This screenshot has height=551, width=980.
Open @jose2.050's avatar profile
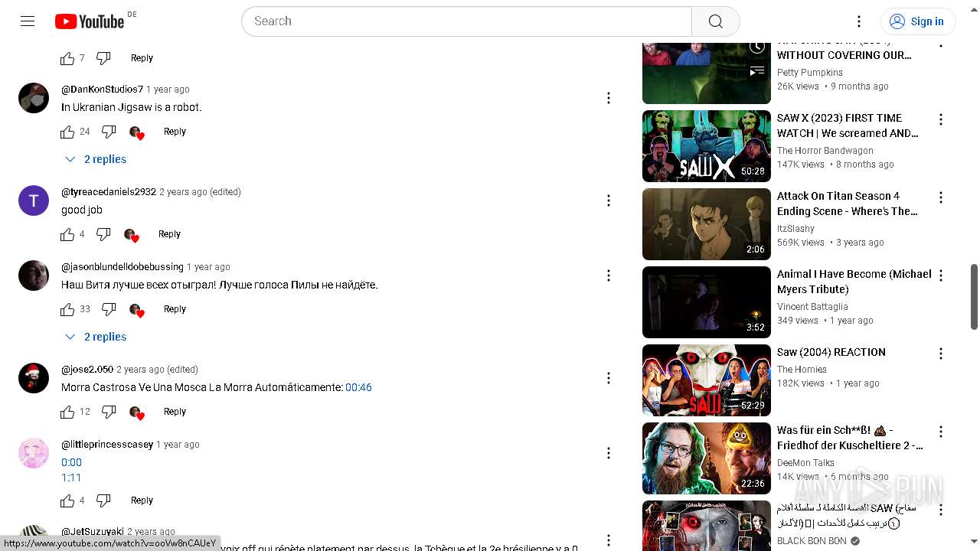tap(34, 378)
